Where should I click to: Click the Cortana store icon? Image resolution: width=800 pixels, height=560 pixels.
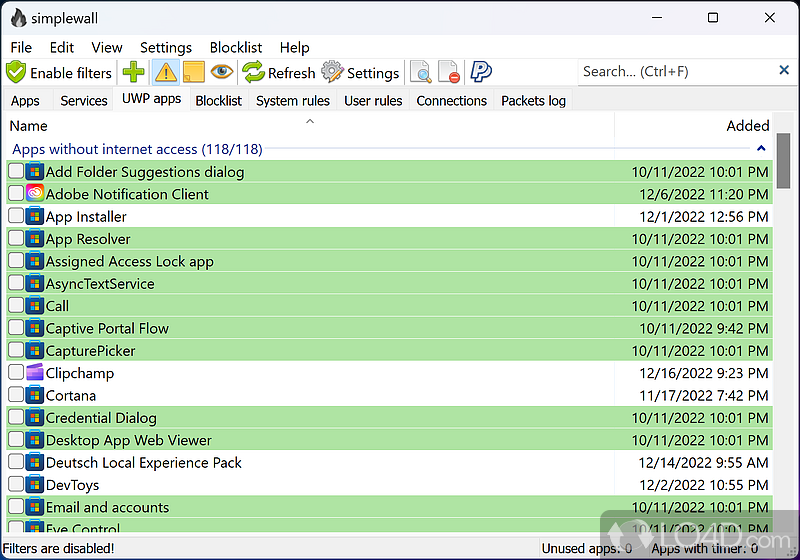[x=35, y=395]
